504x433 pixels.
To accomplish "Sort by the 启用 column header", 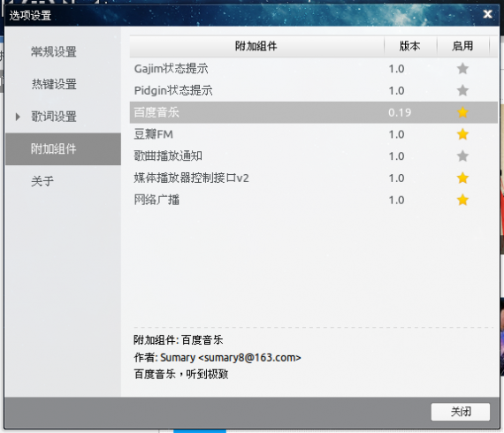I will pos(462,46).
